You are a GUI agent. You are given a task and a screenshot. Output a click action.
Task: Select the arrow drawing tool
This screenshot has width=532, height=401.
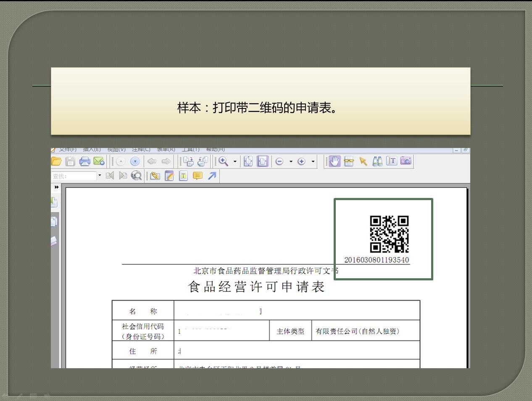(212, 176)
